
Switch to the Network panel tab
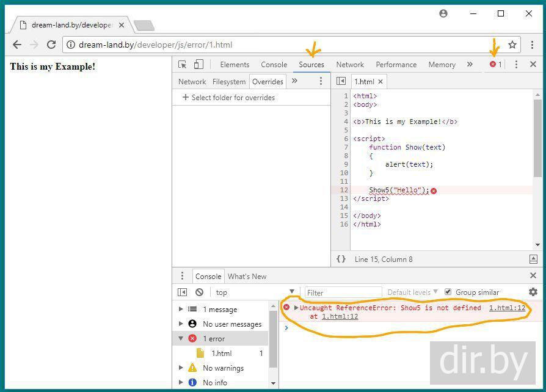(x=350, y=64)
